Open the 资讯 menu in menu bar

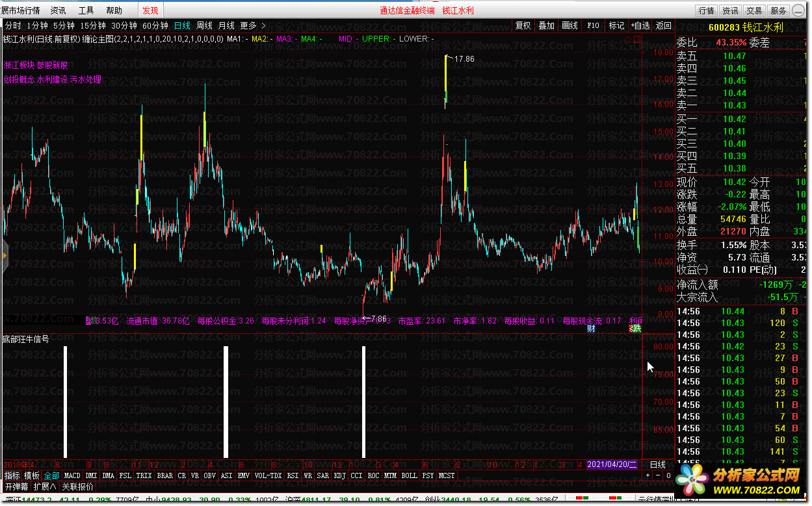[x=58, y=10]
